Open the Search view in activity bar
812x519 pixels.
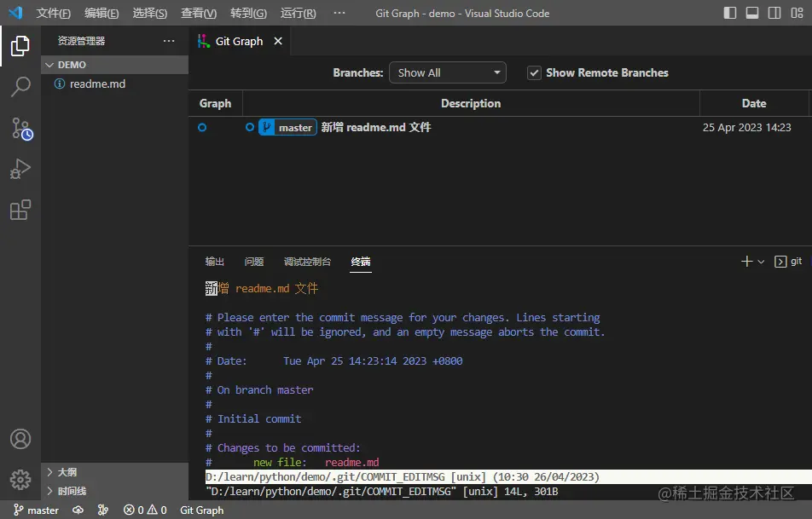click(20, 87)
